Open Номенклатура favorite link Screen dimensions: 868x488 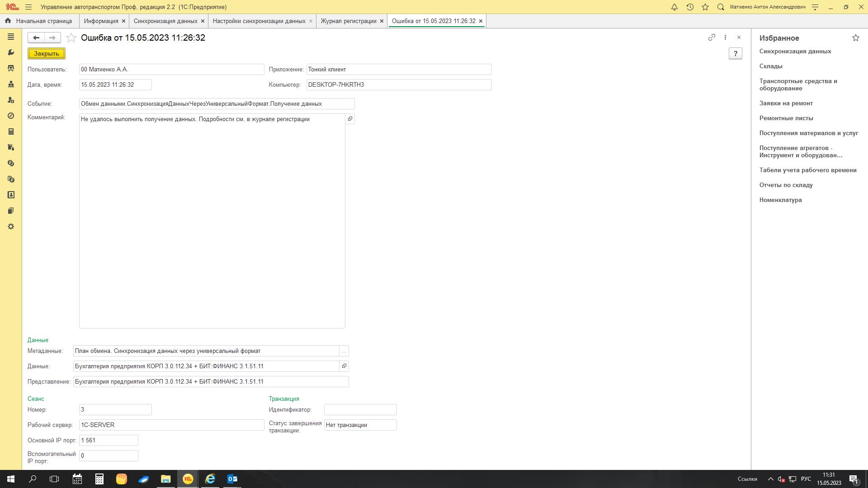[x=781, y=200]
